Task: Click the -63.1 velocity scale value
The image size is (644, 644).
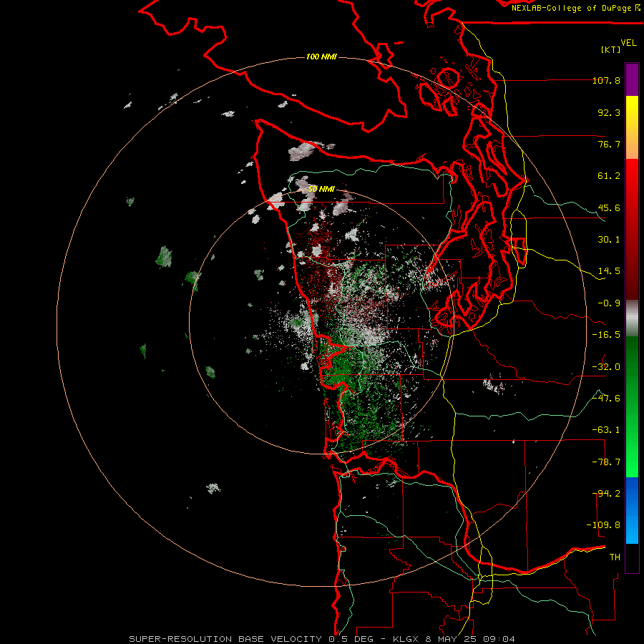Action: 606,430
